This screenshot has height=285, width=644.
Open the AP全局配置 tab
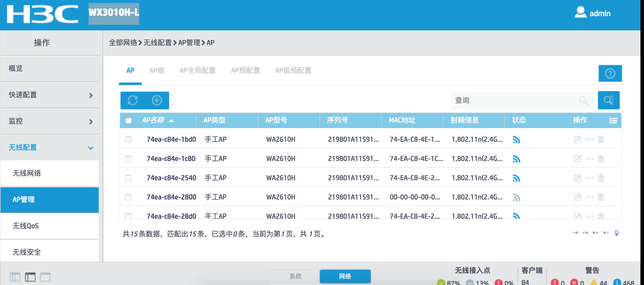pyautogui.click(x=197, y=71)
